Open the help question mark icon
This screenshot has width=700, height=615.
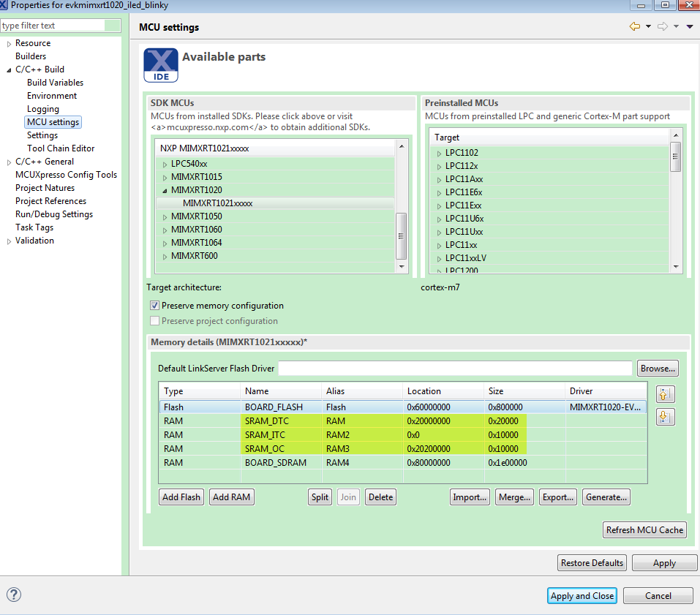coord(14,595)
